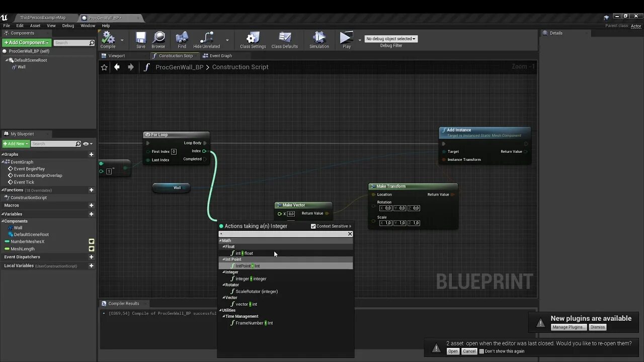The height and width of the screenshot is (362, 644).
Task: Collapse the Variables section
Action: click(x=3, y=214)
